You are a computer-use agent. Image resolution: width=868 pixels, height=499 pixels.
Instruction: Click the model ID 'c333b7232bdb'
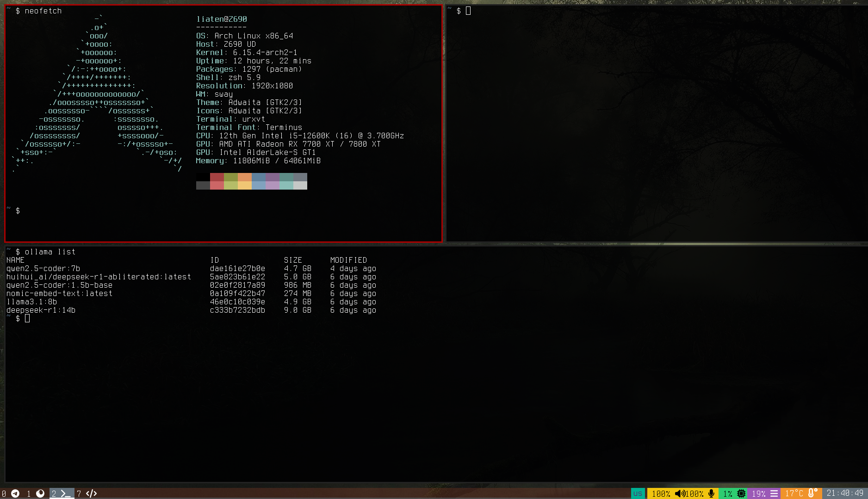click(x=238, y=310)
